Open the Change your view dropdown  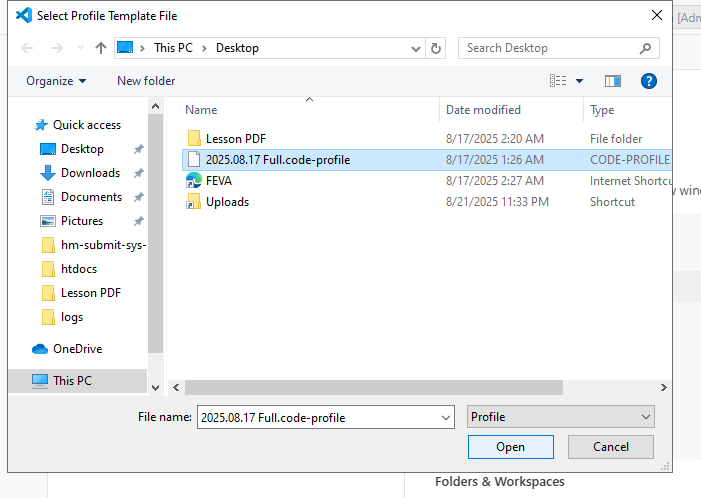point(579,81)
